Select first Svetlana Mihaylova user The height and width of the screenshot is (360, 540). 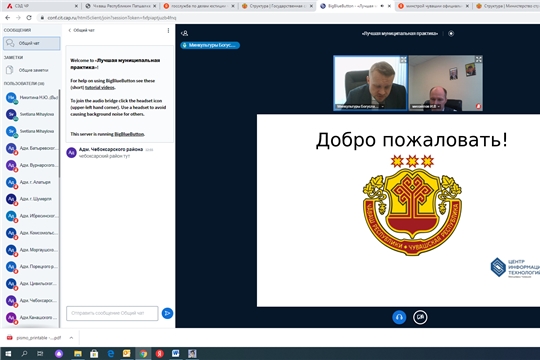(31, 114)
